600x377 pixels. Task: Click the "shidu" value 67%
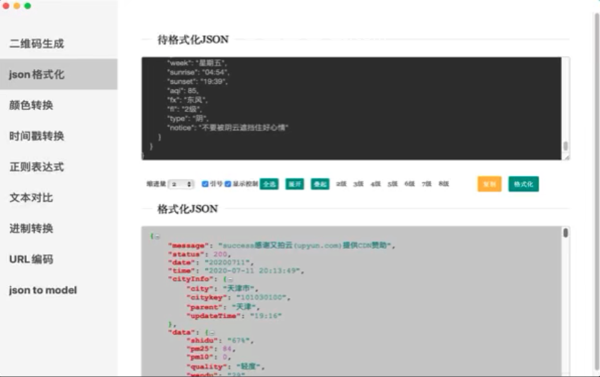point(239,340)
